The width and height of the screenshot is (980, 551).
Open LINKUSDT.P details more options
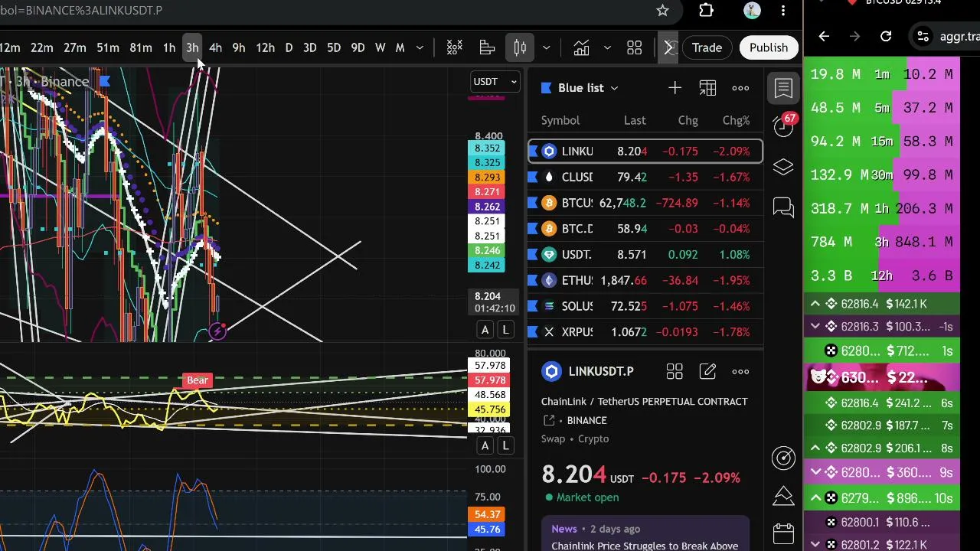pyautogui.click(x=740, y=371)
